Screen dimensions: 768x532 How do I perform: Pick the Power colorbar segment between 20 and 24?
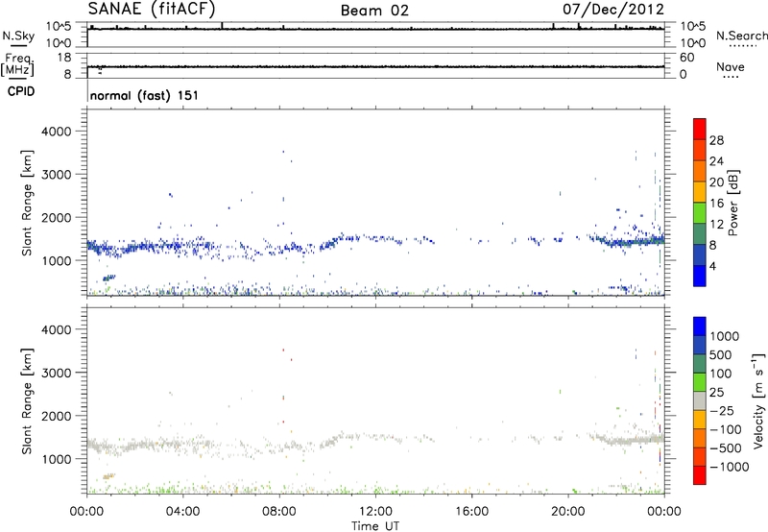pos(700,171)
